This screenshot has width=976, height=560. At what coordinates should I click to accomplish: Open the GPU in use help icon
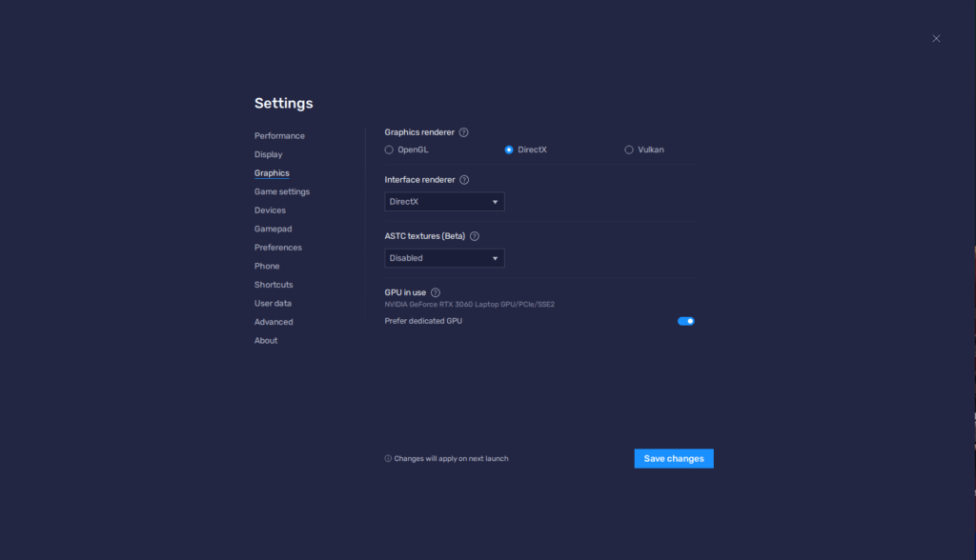pyautogui.click(x=436, y=292)
